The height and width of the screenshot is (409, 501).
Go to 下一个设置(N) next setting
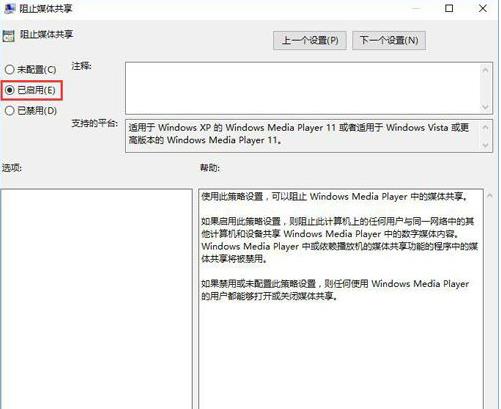(389, 41)
